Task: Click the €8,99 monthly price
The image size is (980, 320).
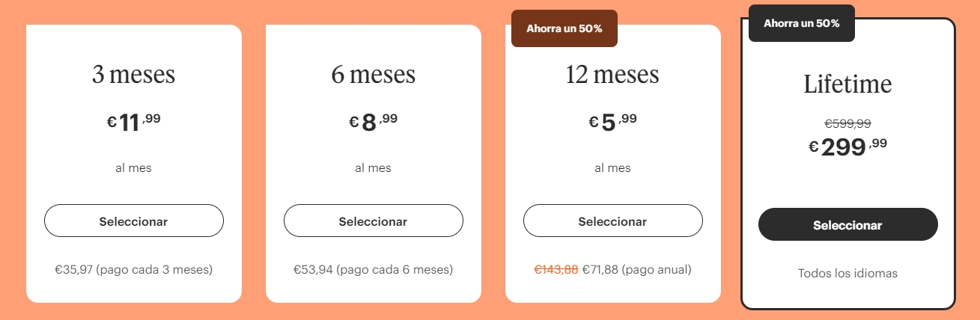Action: [x=373, y=122]
